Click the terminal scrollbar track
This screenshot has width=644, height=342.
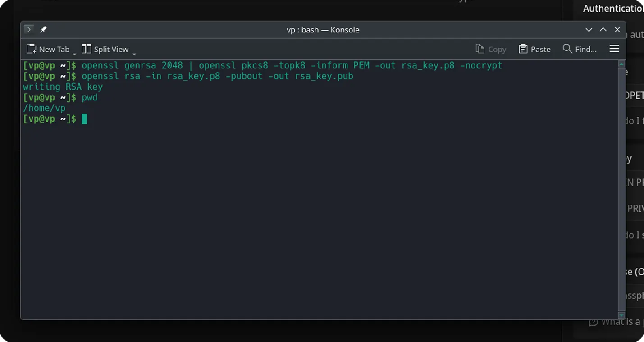coord(621,189)
